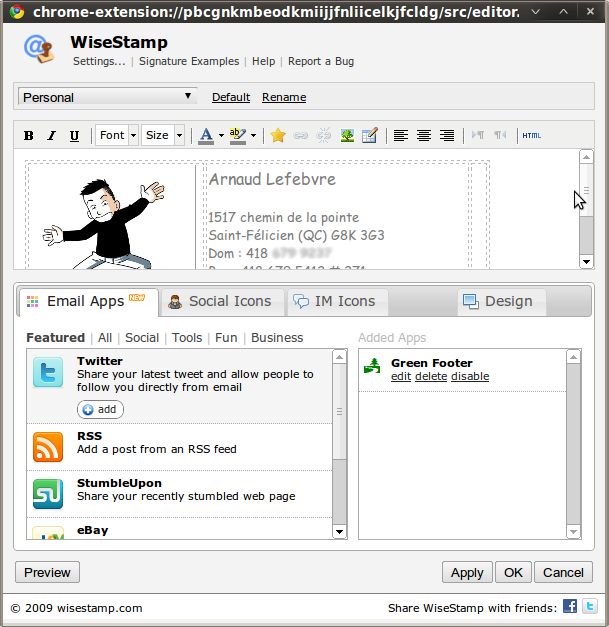Set left-to-right text direction
The height and width of the screenshot is (627, 609).
pyautogui.click(x=478, y=135)
